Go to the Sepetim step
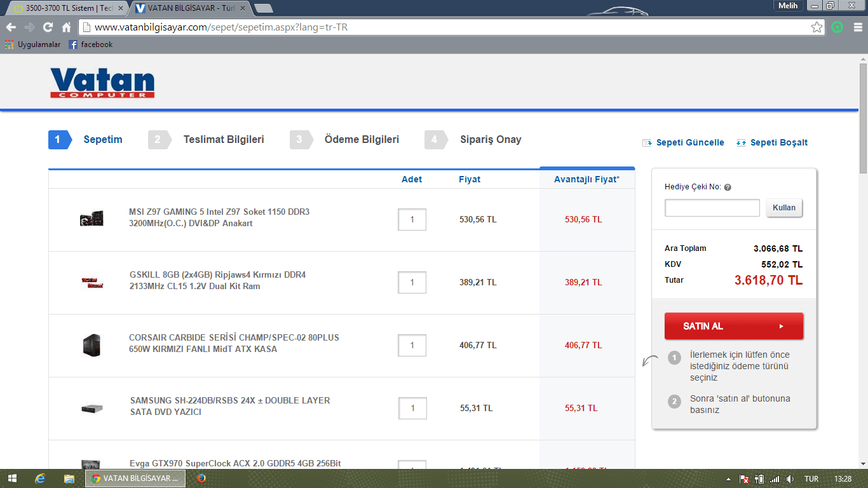This screenshot has width=868, height=488. click(86, 140)
